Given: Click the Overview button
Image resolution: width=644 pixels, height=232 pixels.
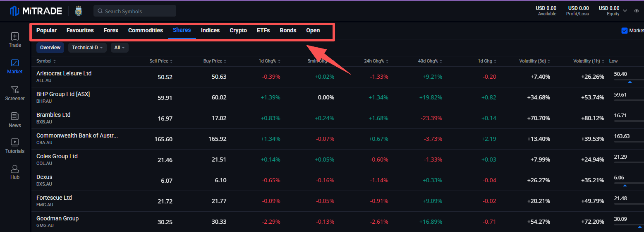Looking at the screenshot, I should click(50, 48).
